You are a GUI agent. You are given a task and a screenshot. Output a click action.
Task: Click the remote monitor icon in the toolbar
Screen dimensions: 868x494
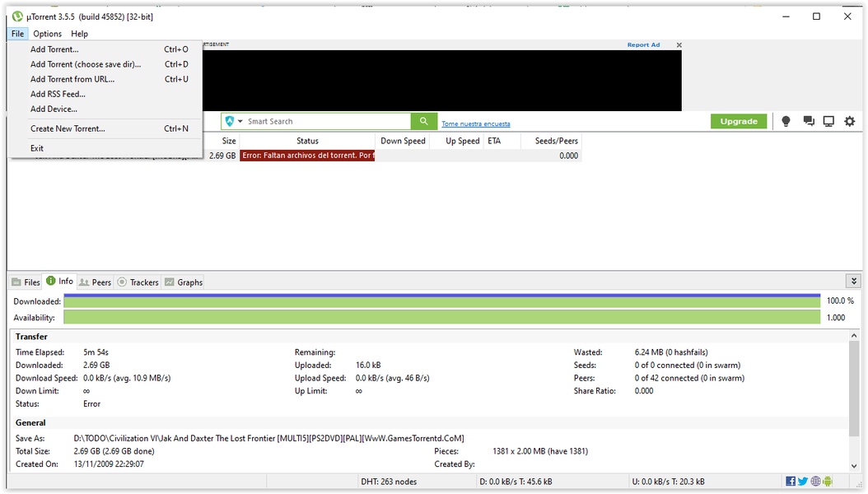click(x=828, y=121)
